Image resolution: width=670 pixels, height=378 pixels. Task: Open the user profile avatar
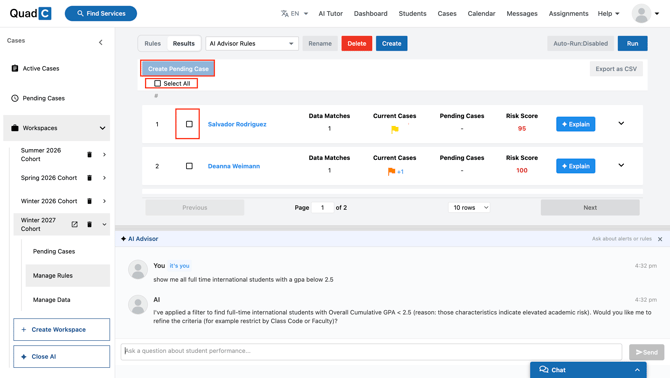point(641,14)
